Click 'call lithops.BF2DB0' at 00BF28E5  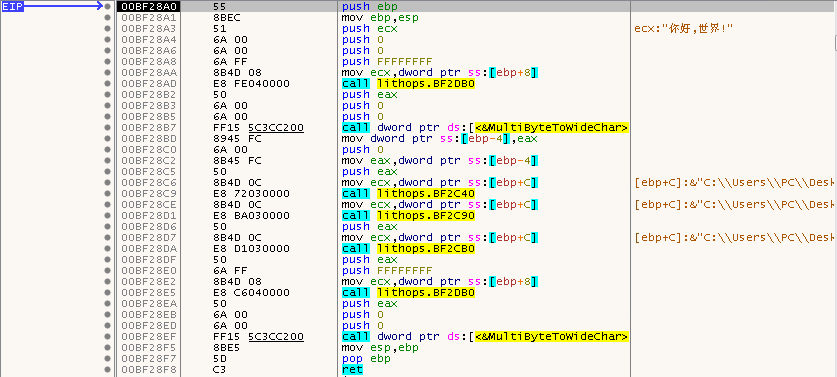pyautogui.click(x=408, y=293)
